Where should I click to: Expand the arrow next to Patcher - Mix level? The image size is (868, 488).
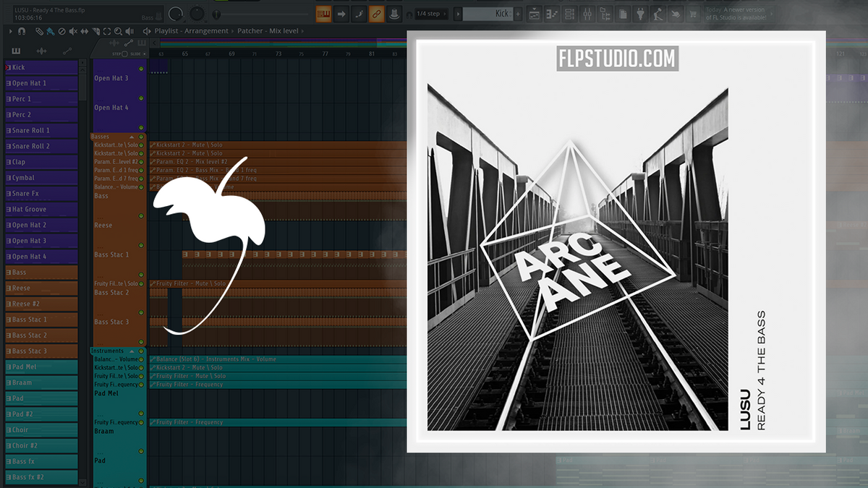pos(302,30)
